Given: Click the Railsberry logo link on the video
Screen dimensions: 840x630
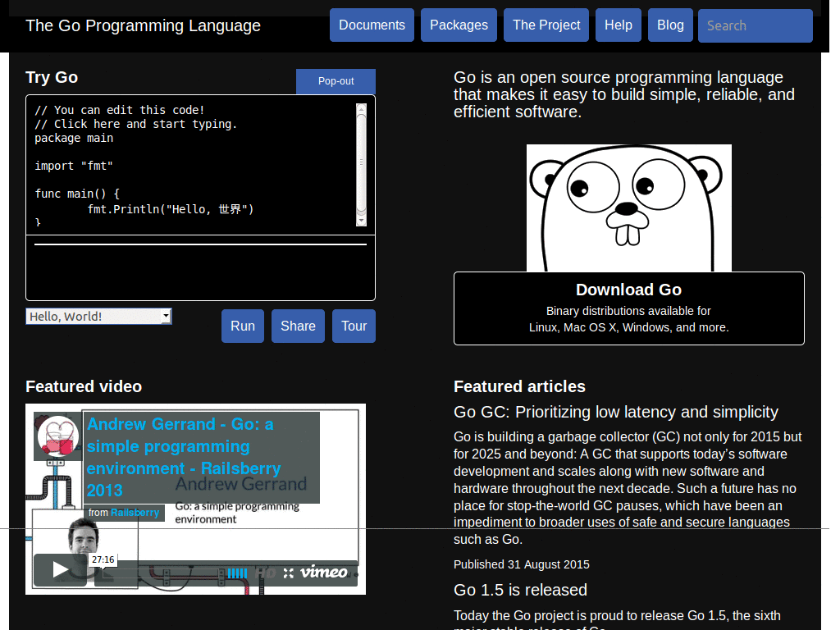Looking at the screenshot, I should pyautogui.click(x=135, y=512).
